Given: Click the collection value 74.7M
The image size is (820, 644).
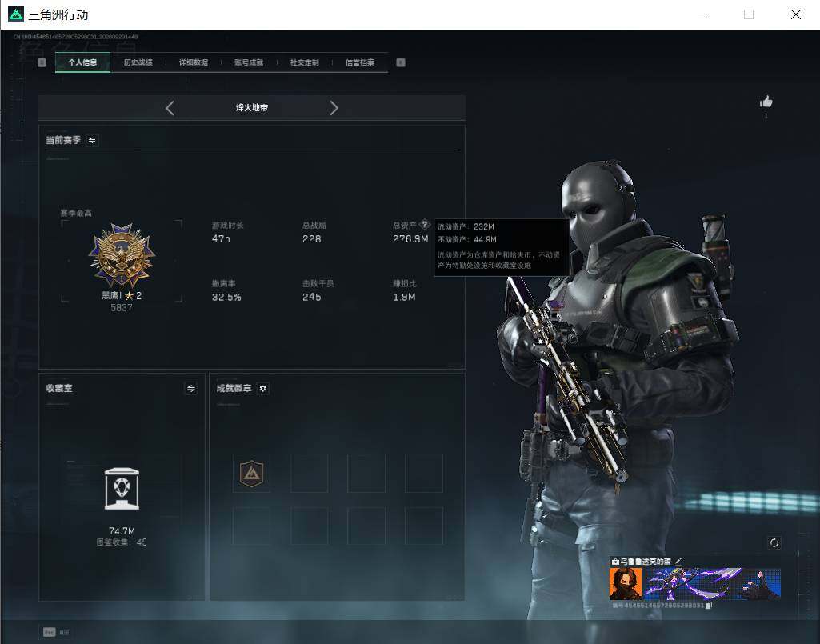Looking at the screenshot, I should pos(122,531).
